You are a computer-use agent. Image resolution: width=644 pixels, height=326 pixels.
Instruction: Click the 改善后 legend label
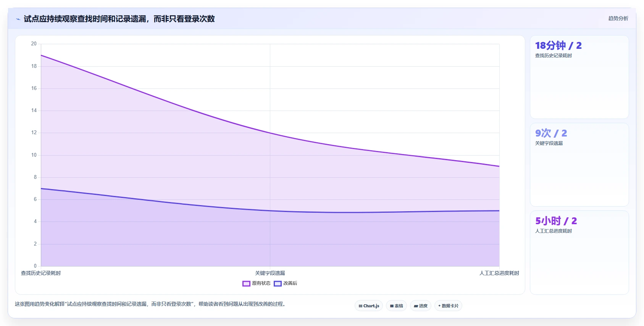point(290,283)
